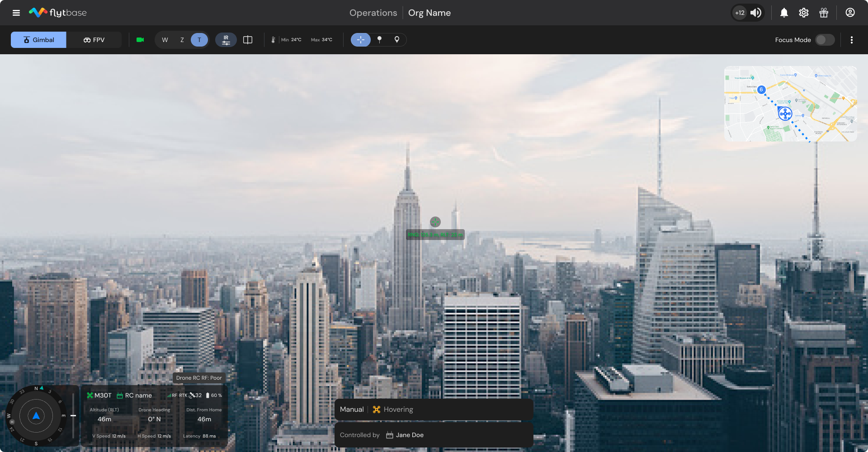Click the Controlled by Jane Doe bar
The width and height of the screenshot is (868, 452).
tap(434, 435)
